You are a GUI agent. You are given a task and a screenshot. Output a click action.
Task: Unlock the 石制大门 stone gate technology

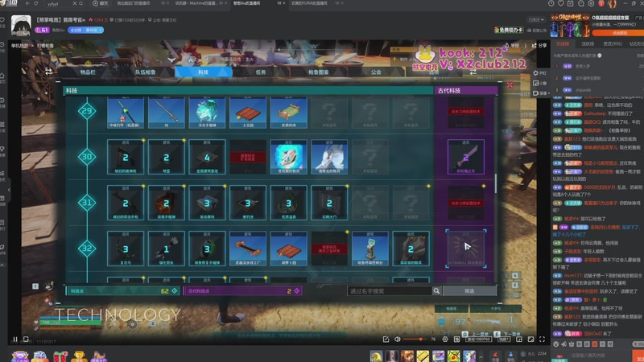coord(329,203)
